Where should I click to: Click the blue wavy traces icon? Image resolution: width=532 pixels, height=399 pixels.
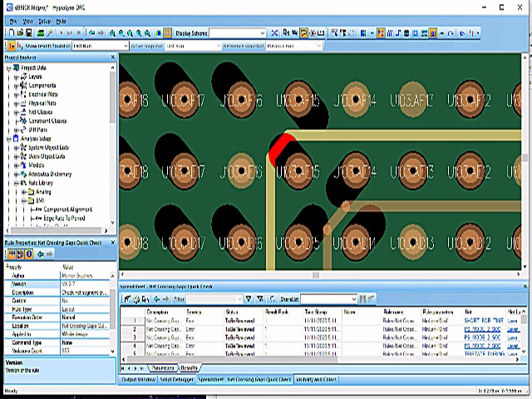(390, 33)
